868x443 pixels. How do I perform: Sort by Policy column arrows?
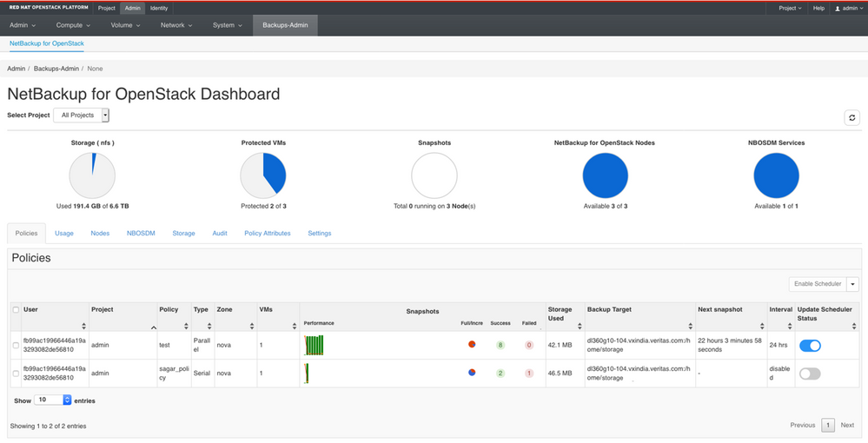[186, 326]
